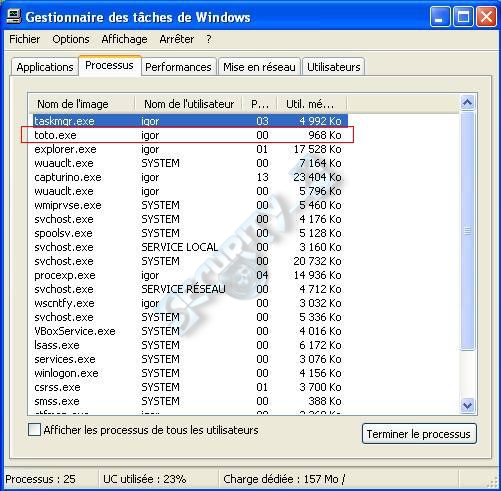Minimize the Gestionnaire des tâches window
Image resolution: width=501 pixels, height=491 pixels.
point(439,17)
